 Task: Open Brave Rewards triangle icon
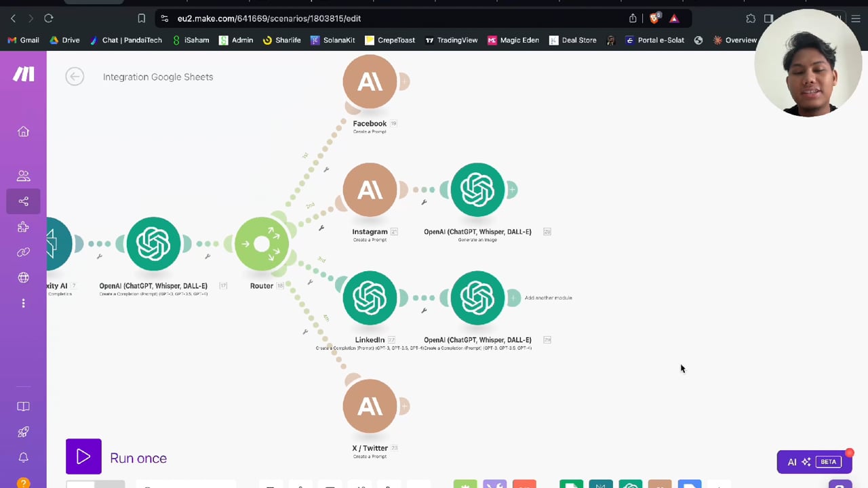pyautogui.click(x=674, y=18)
